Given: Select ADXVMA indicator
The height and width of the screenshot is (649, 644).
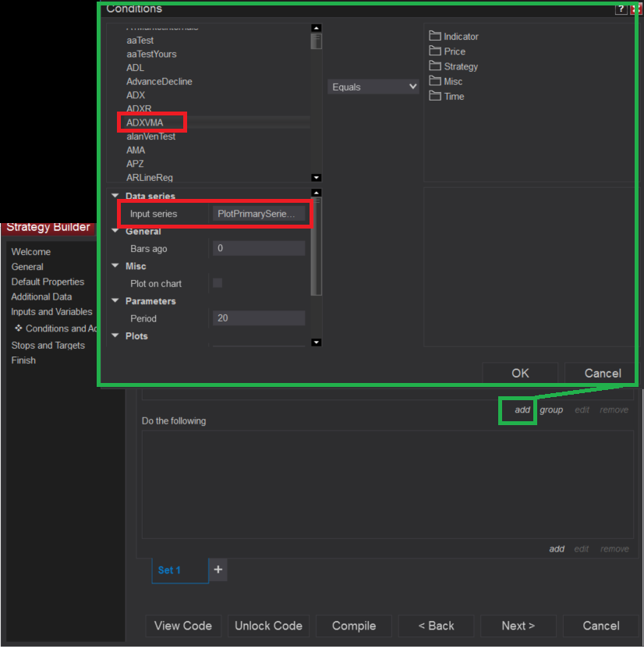Looking at the screenshot, I should tap(145, 122).
